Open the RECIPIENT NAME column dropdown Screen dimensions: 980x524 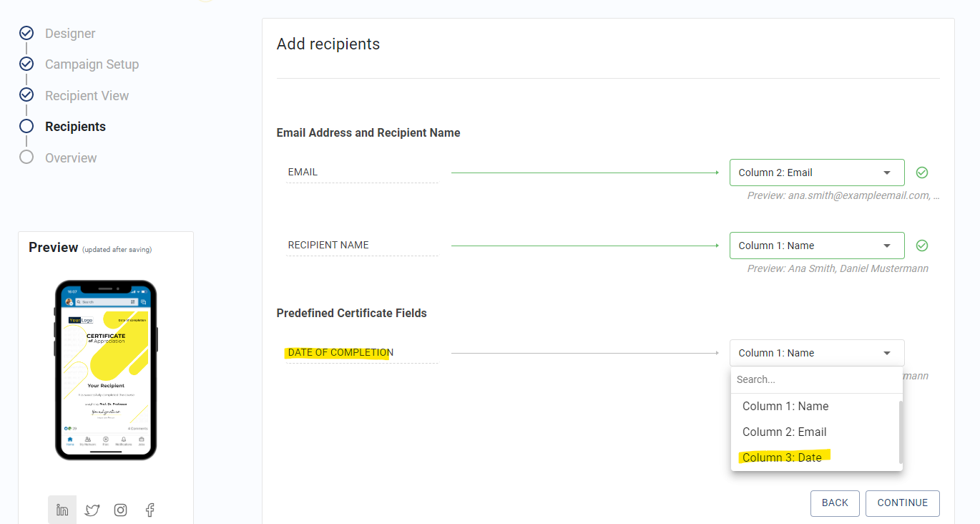point(816,246)
